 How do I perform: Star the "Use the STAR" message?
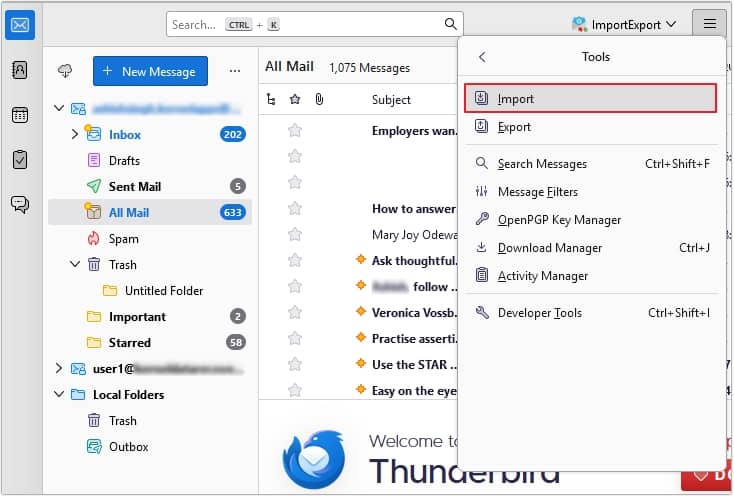pos(295,364)
